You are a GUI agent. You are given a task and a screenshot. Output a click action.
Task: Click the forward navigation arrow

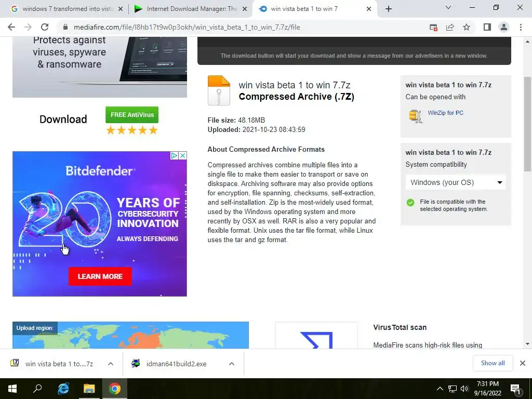pyautogui.click(x=28, y=27)
